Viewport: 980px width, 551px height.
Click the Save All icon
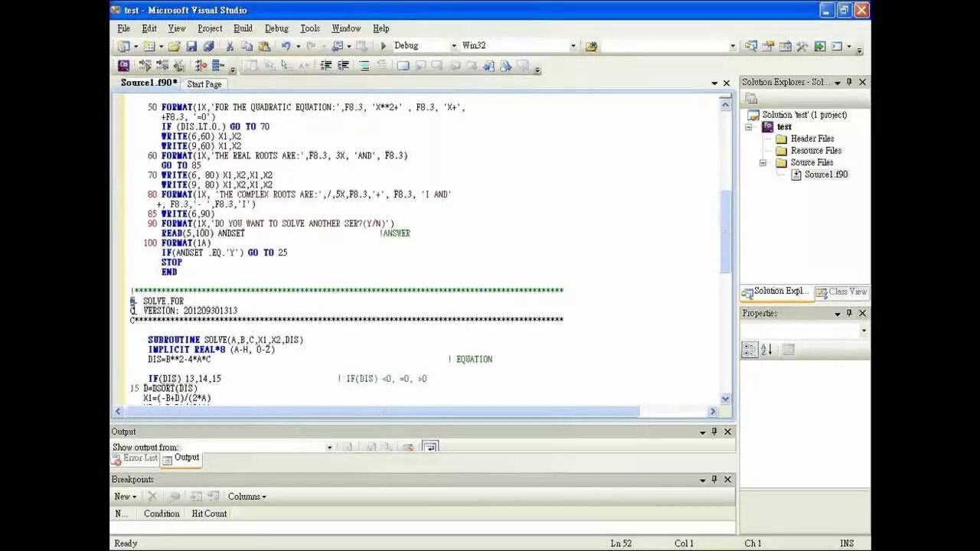[208, 46]
